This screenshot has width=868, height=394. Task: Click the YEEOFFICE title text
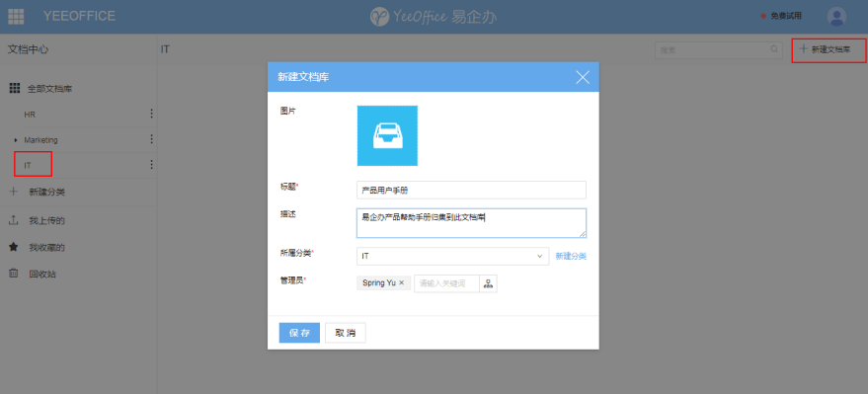79,16
